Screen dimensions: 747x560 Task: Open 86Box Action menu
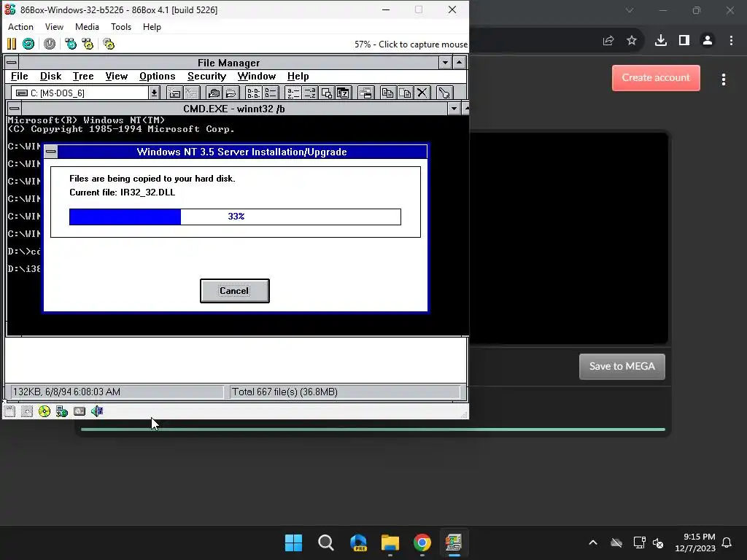coord(20,27)
